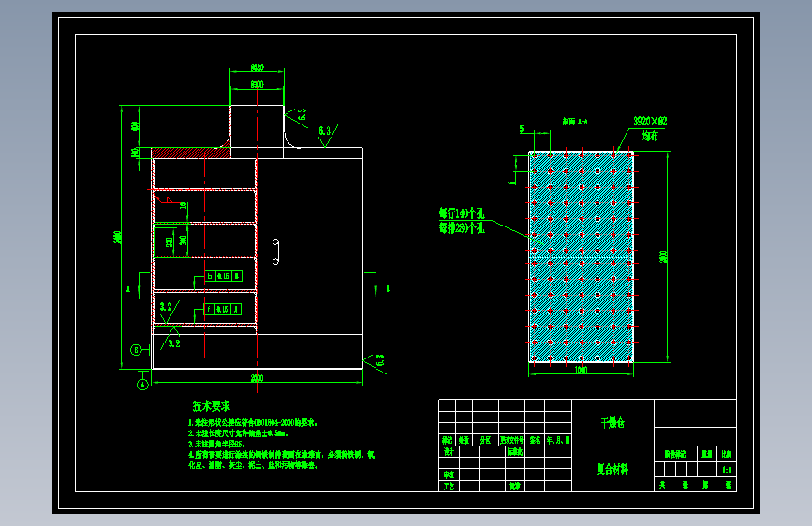Screen dimensions: 812x526
Task: Click technical requirement line 3 text
Action: [x=216, y=445]
